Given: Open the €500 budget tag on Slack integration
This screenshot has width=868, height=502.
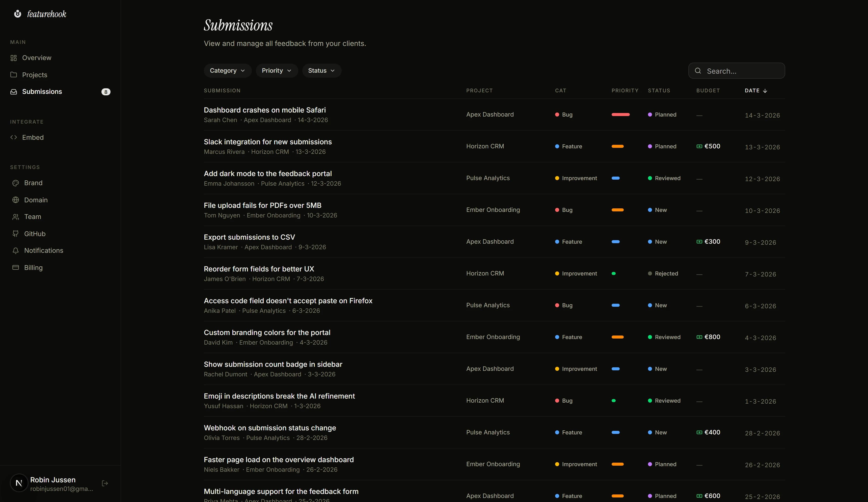Looking at the screenshot, I should click(708, 146).
